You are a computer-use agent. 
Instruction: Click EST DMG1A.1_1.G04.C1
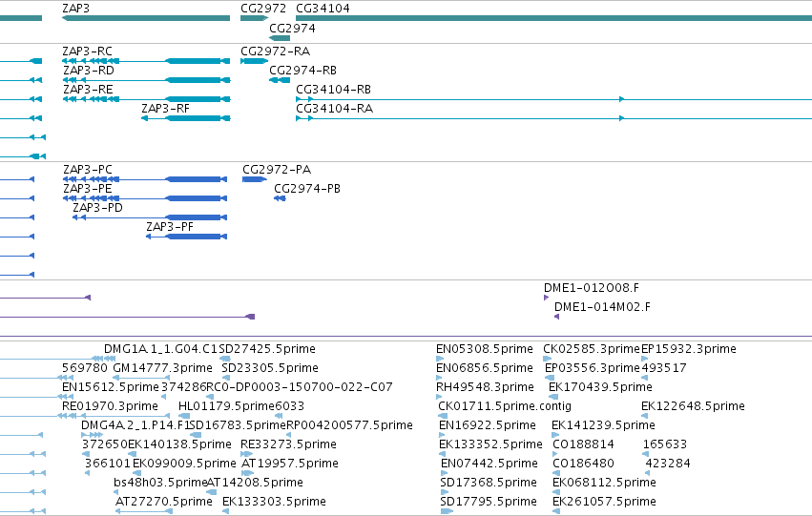tap(160, 349)
